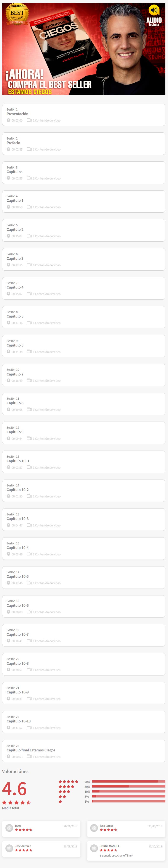This screenshot has height=868, width=168.
Task: Open Sesión 2 Prefacio
Action: [x=83, y=144]
